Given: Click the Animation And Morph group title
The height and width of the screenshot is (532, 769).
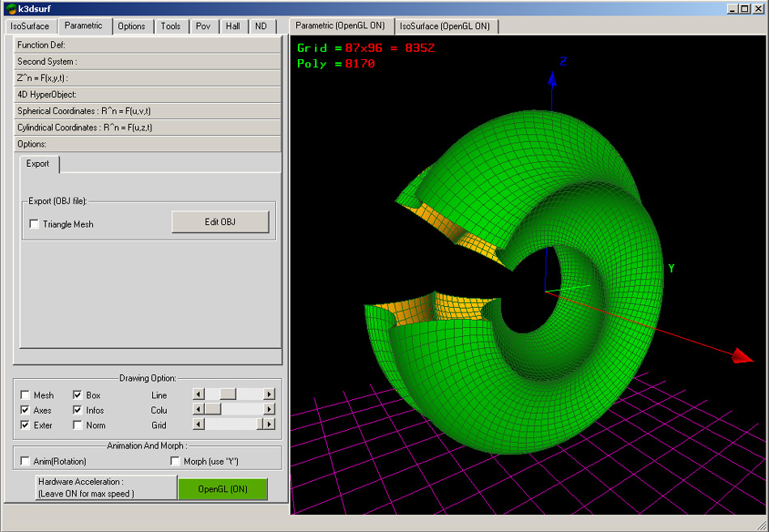Looking at the screenshot, I should pos(147,445).
